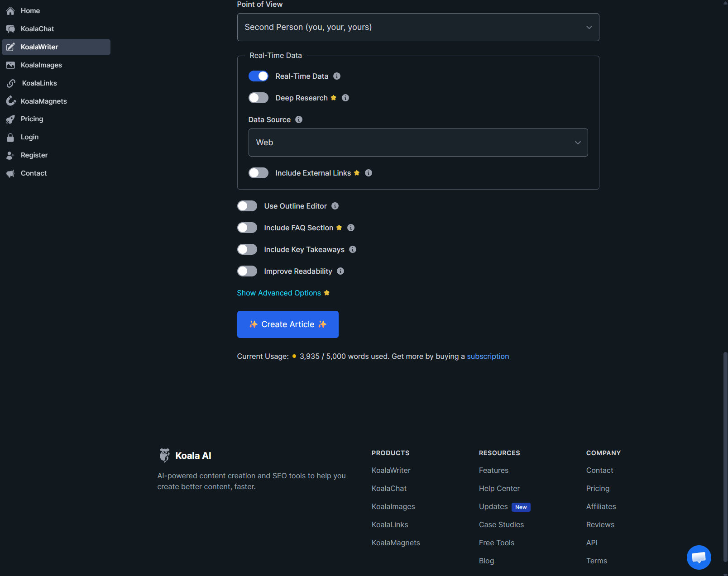Screen dimensions: 728x576
Task: Open the Affiliates footer link
Action: (x=601, y=506)
